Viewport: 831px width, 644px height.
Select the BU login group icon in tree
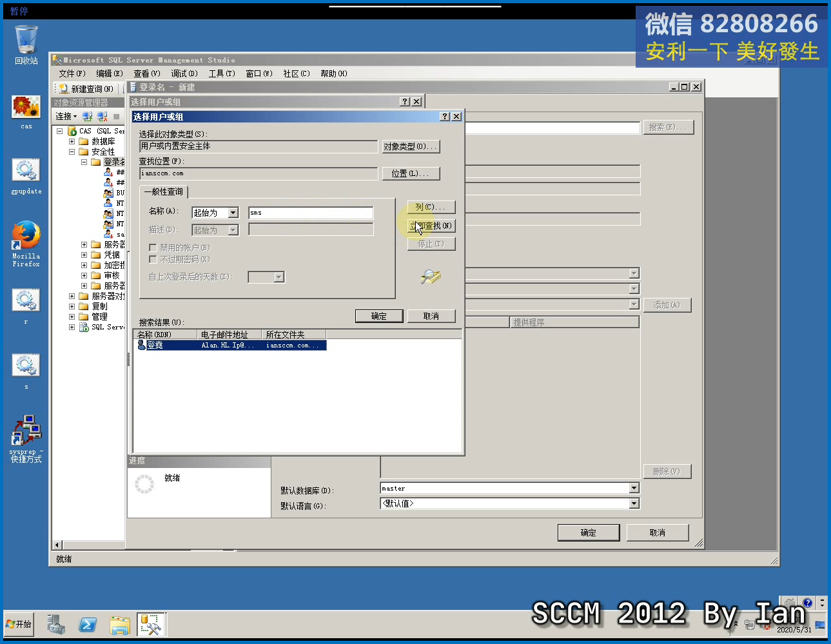click(x=108, y=193)
